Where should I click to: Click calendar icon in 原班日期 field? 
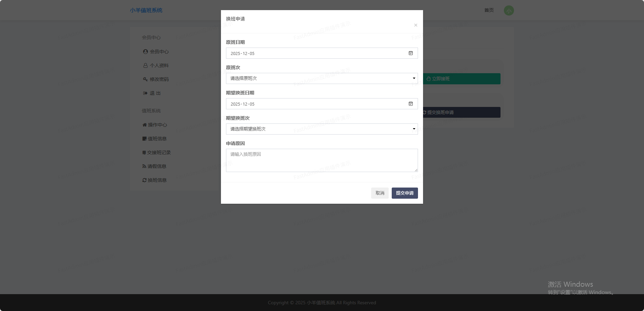[411, 53]
